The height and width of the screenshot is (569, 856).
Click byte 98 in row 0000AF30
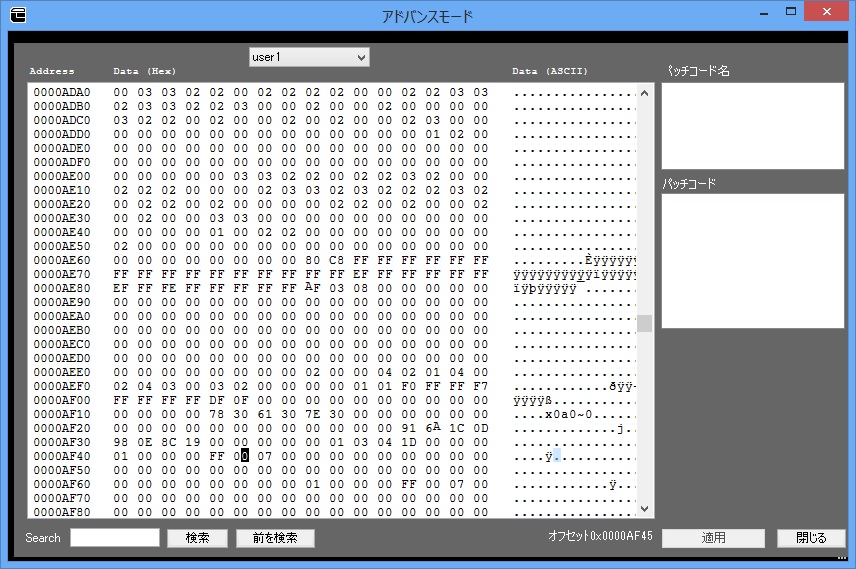121,442
